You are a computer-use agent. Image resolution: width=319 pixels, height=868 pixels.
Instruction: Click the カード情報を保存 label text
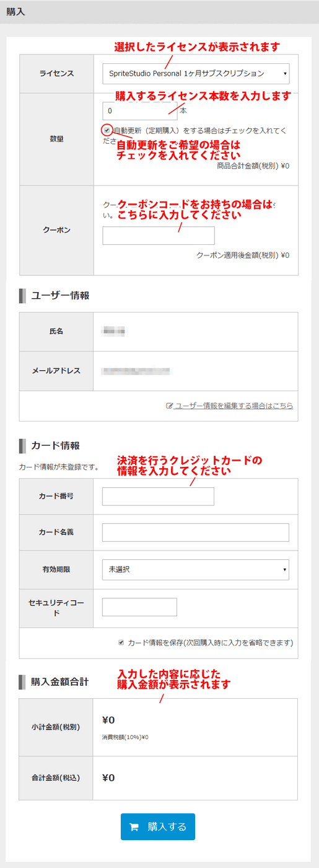(x=210, y=642)
